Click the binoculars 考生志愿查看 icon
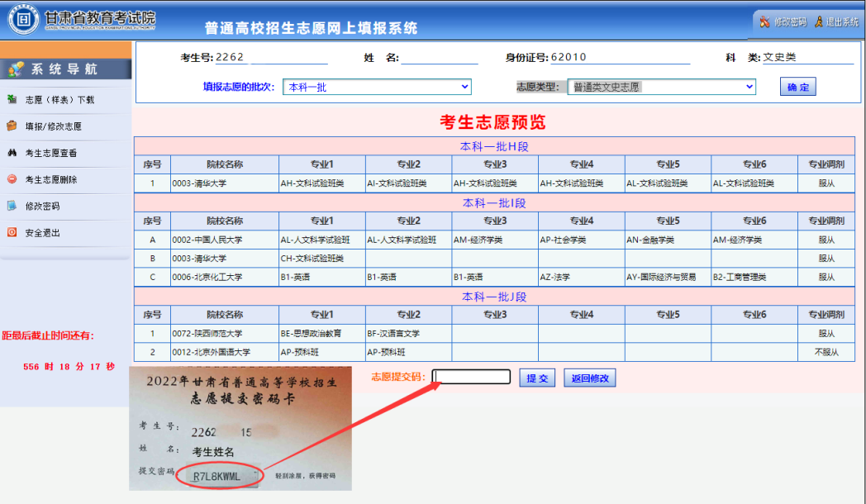Viewport: 866px width, 504px height. tap(11, 152)
